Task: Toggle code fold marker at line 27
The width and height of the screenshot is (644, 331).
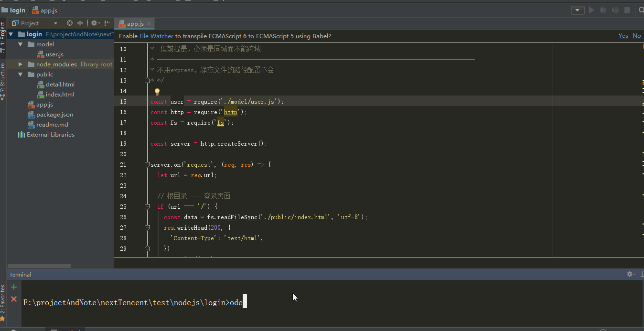Action: pos(147,228)
